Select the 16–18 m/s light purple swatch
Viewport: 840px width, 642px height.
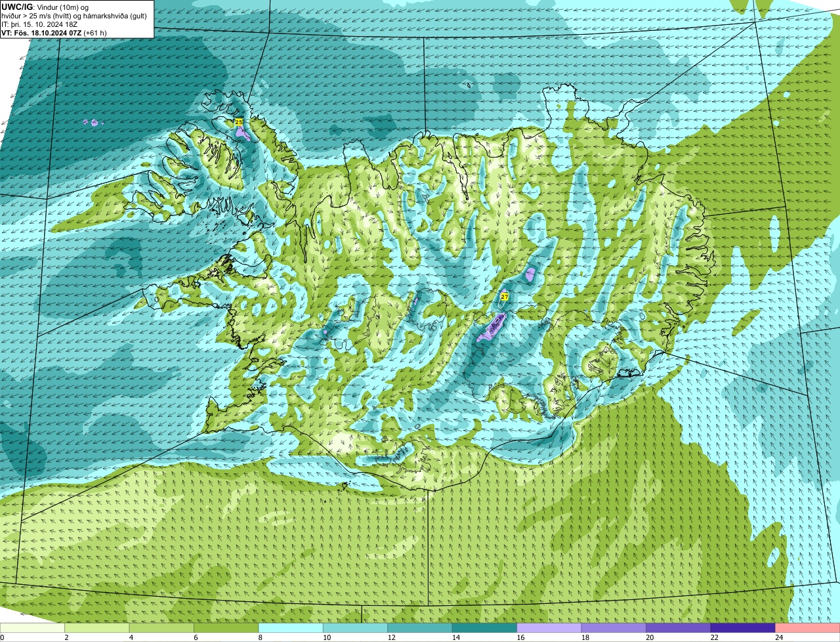(549, 628)
